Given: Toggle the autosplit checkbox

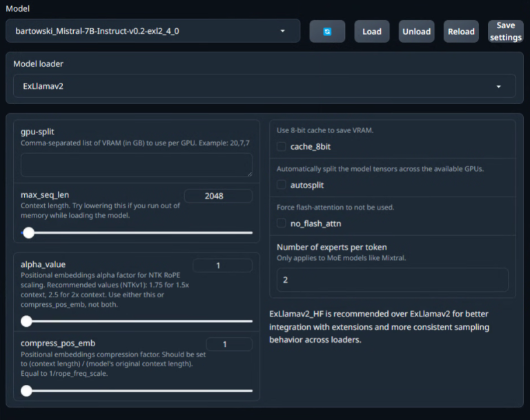Looking at the screenshot, I should [x=282, y=185].
